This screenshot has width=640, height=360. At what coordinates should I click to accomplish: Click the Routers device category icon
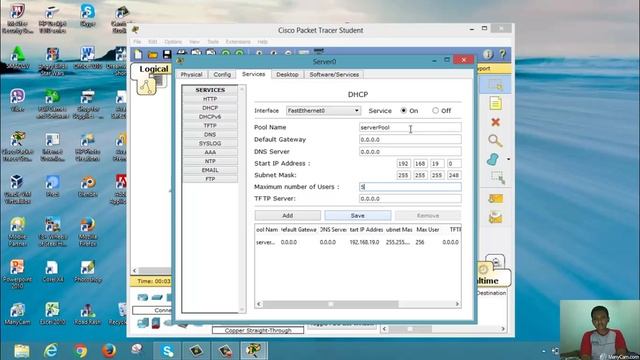(142, 297)
